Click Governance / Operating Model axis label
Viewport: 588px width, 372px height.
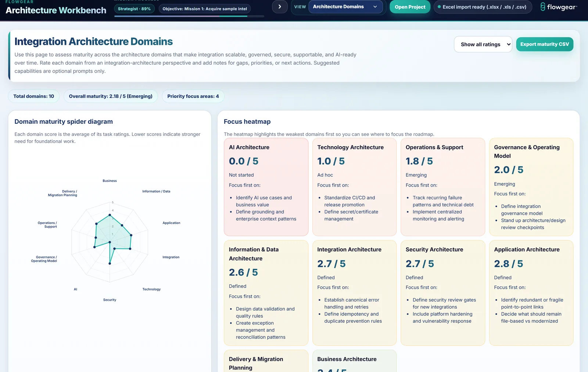tap(44, 259)
